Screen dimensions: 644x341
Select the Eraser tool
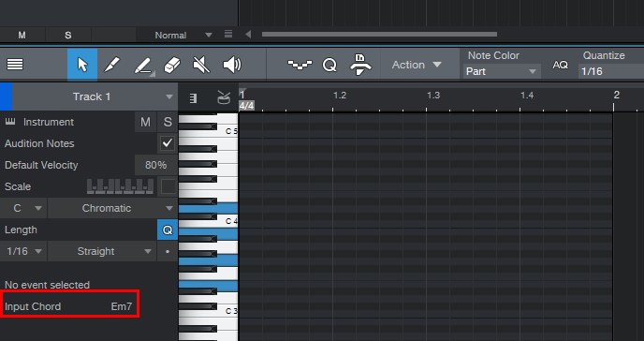172,65
